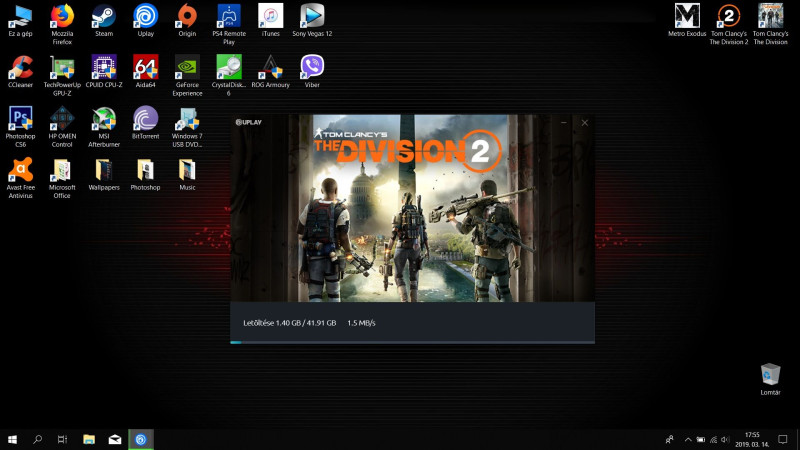The width and height of the screenshot is (800, 450).
Task: Click the Uplay taskbar button
Action: click(141, 439)
